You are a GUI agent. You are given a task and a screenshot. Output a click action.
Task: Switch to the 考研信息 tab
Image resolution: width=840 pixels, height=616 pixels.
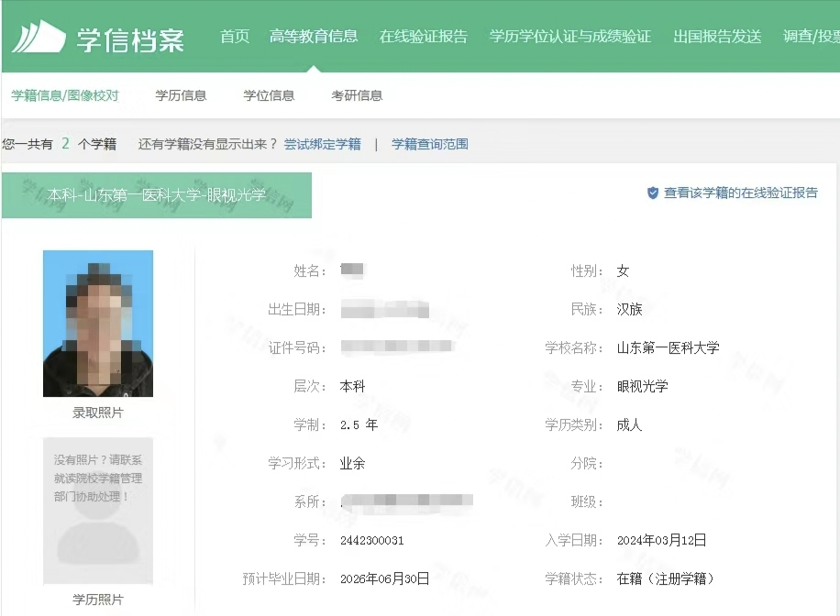(x=357, y=95)
